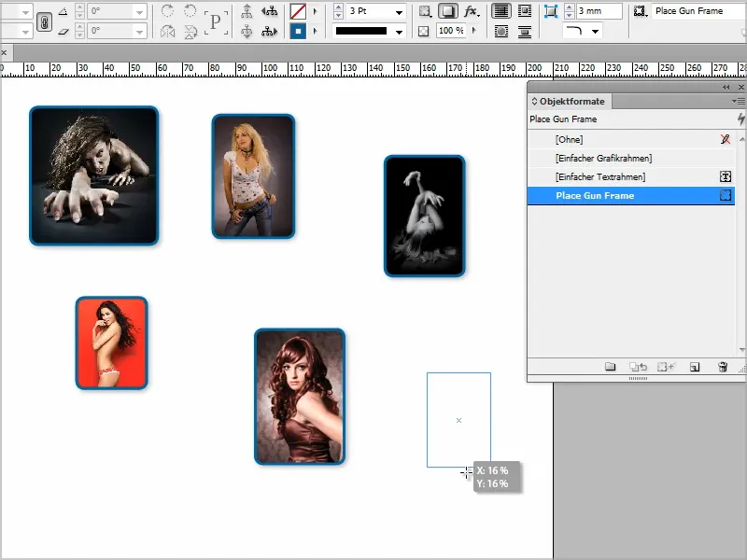Delete selected object style with trash
The width and height of the screenshot is (747, 560).
(723, 367)
